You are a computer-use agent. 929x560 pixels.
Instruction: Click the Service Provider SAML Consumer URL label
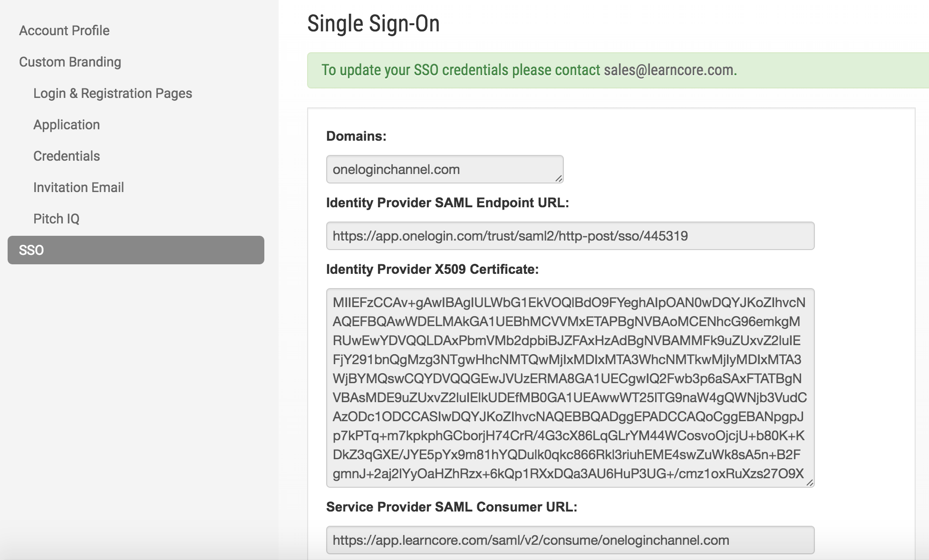(451, 507)
